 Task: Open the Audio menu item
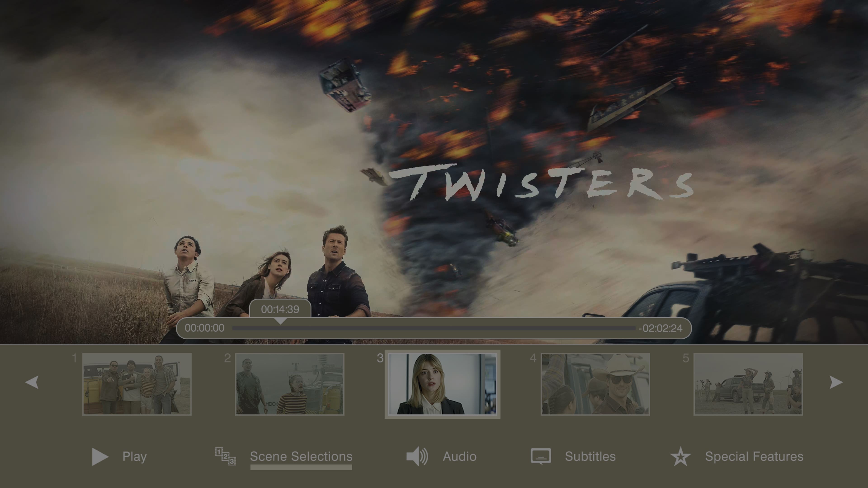pyautogui.click(x=459, y=457)
